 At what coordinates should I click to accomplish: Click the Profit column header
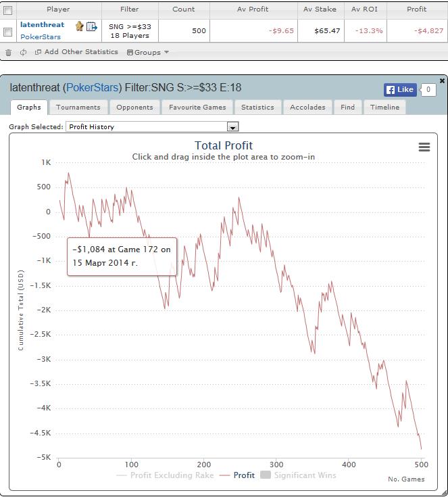click(416, 9)
